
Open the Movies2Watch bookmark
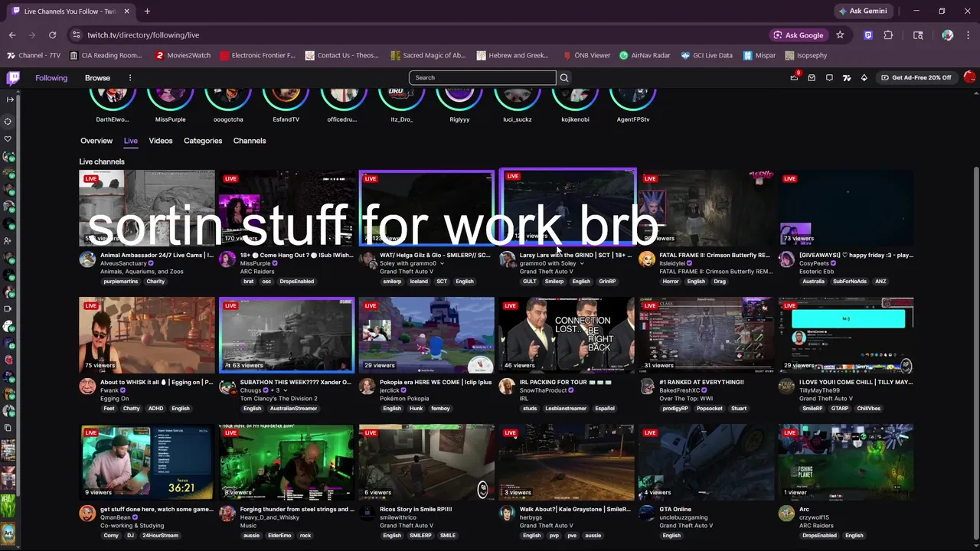click(183, 55)
